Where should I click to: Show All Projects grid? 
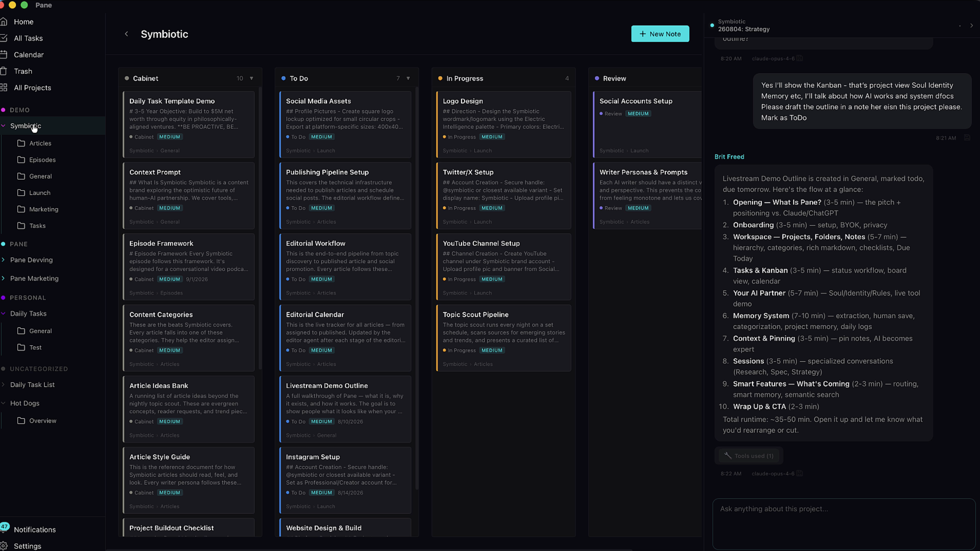coord(32,88)
